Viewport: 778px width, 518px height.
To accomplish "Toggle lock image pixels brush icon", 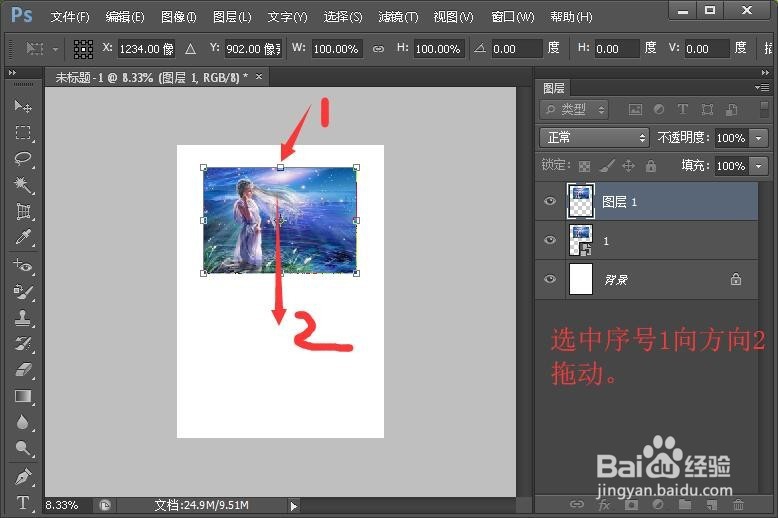I will click(607, 166).
